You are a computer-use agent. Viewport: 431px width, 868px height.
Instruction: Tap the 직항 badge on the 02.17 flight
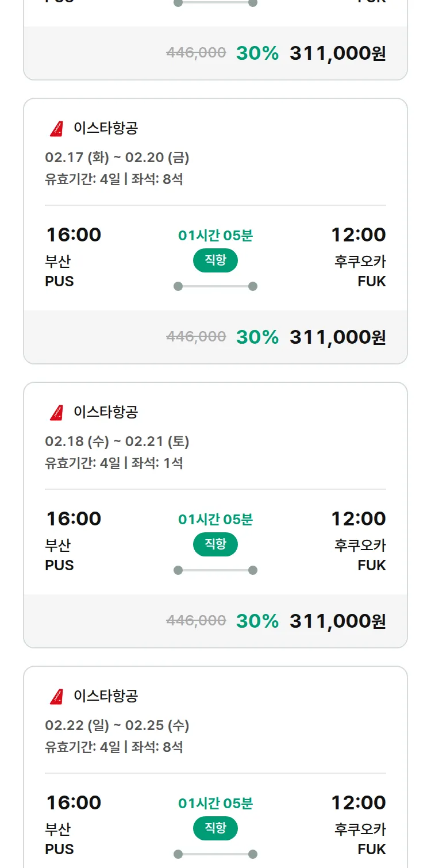[x=215, y=260]
